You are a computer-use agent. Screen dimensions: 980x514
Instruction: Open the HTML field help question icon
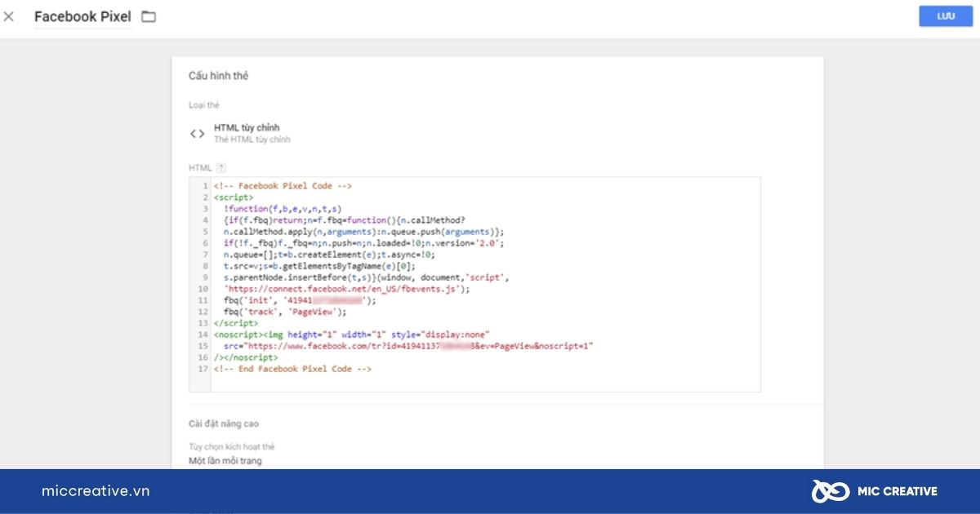[220, 168]
